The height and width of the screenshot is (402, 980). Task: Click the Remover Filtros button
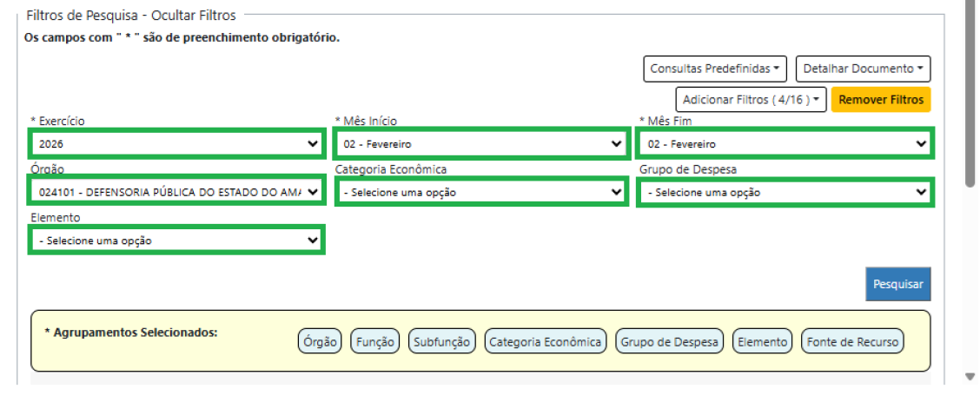(x=881, y=99)
